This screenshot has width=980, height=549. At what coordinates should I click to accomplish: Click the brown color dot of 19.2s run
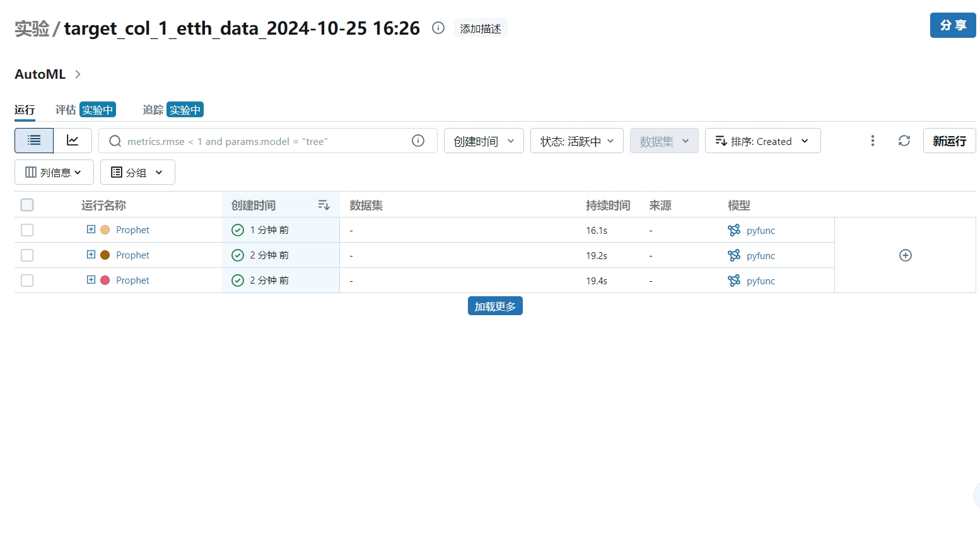click(x=105, y=255)
